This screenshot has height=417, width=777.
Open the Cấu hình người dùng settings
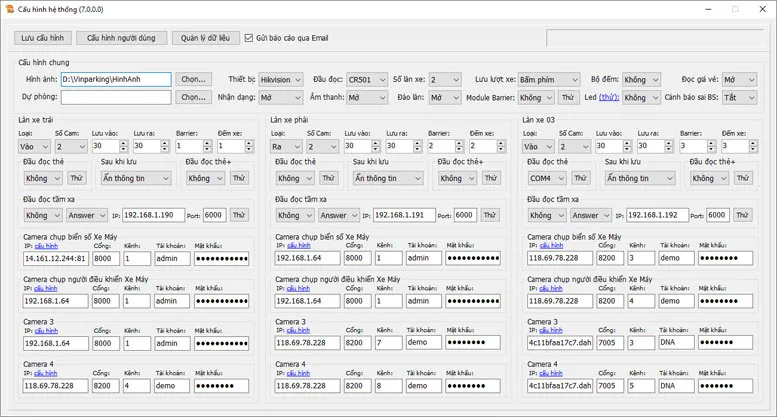pyautogui.click(x=121, y=38)
